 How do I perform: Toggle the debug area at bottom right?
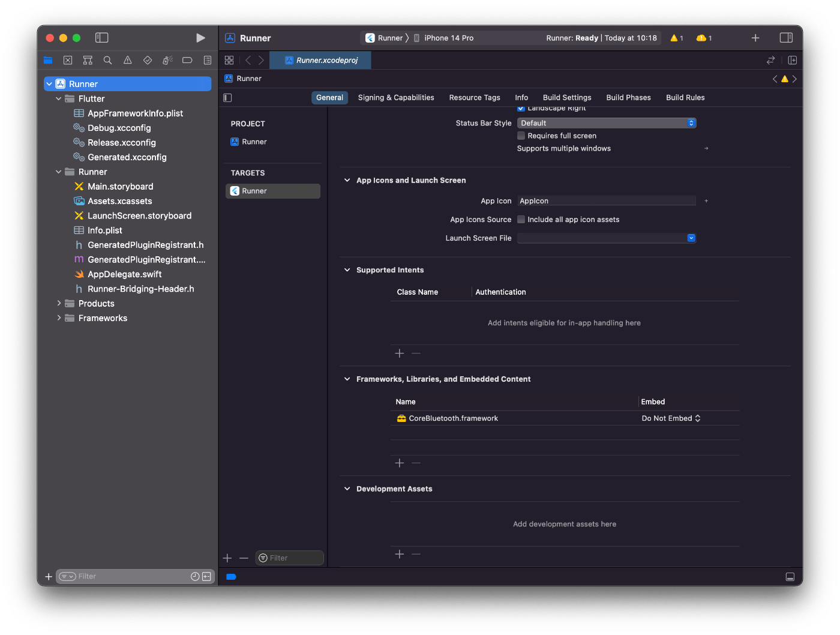point(790,577)
